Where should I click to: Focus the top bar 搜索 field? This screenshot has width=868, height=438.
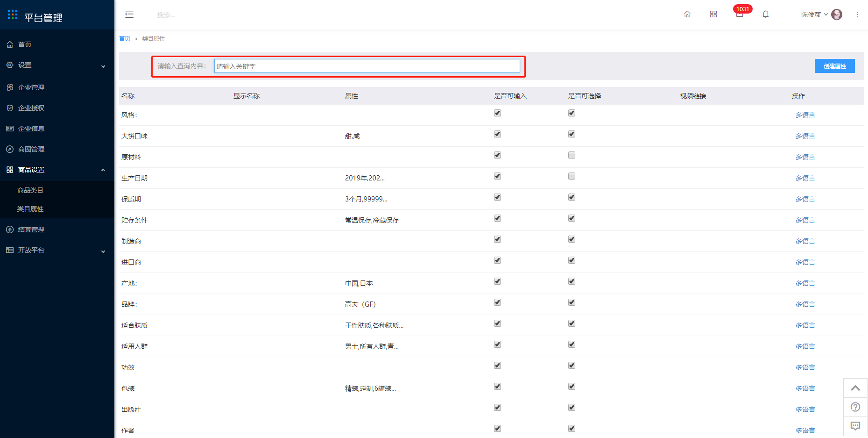coord(166,15)
